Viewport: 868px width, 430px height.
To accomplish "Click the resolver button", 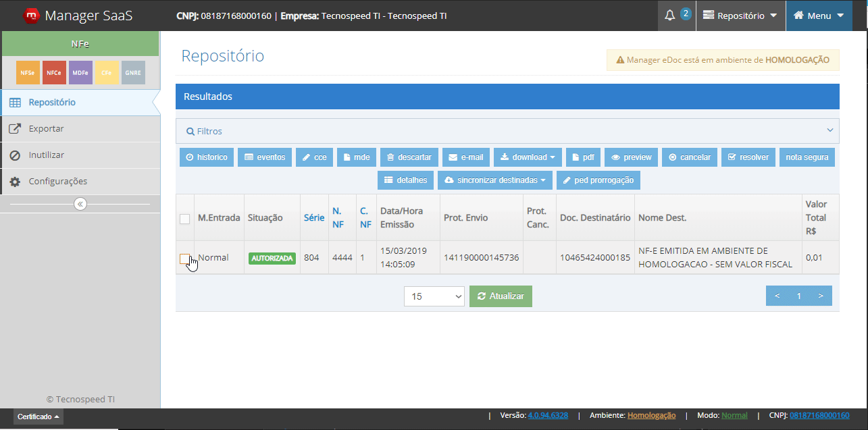I will [x=748, y=157].
